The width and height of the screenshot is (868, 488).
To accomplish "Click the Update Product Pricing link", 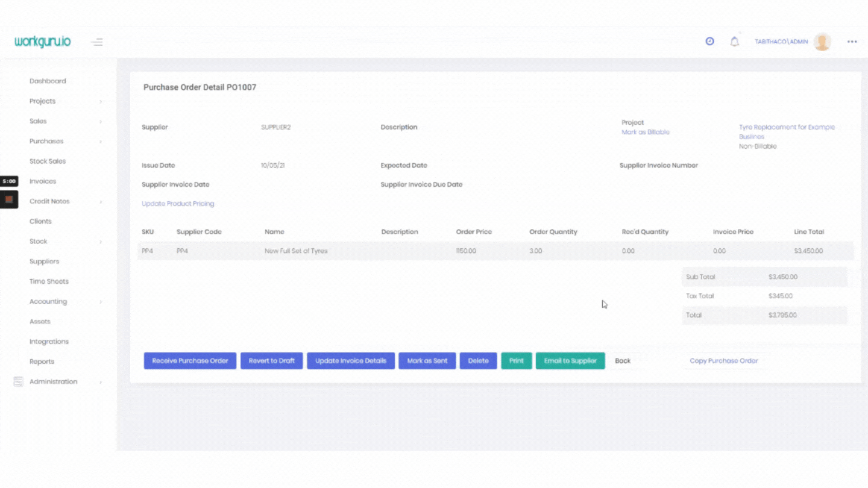I will (x=178, y=204).
